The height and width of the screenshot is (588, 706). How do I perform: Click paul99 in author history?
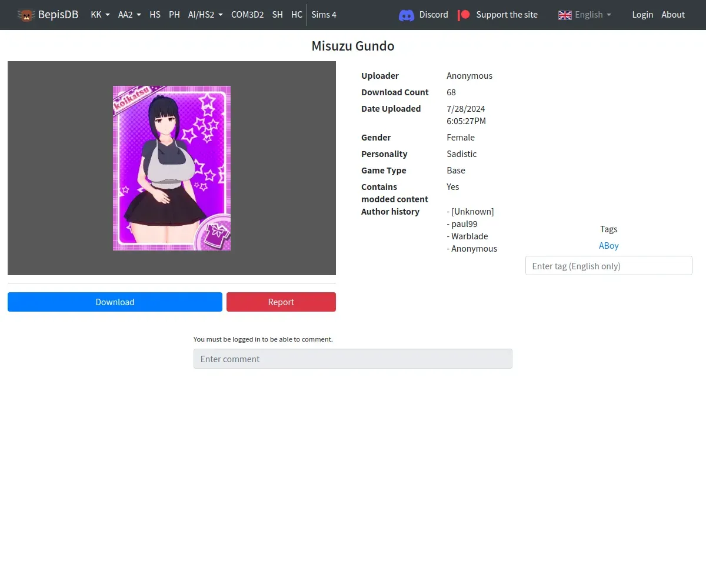click(x=464, y=224)
